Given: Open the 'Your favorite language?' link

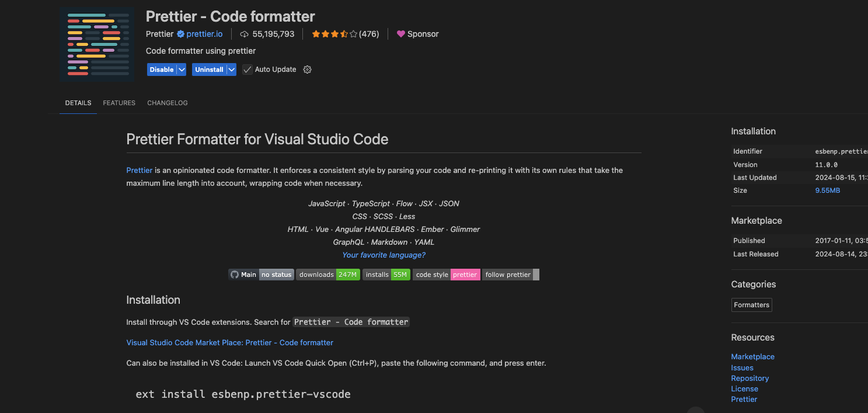Looking at the screenshot, I should pyautogui.click(x=384, y=255).
